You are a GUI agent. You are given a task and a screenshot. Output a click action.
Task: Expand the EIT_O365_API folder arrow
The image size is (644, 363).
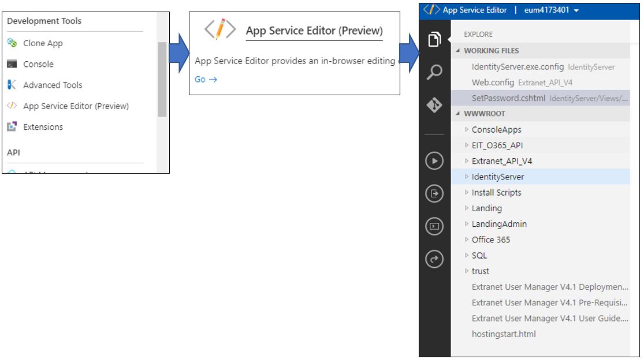coord(466,145)
